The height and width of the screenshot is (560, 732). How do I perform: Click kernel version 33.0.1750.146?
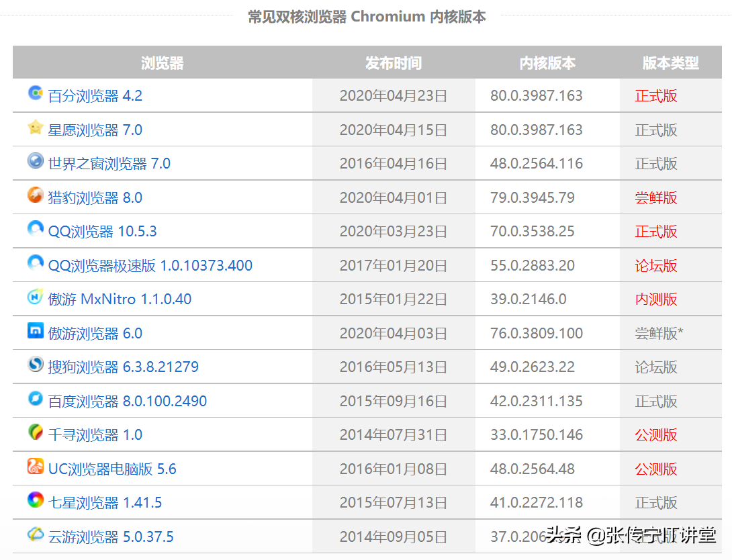(x=537, y=435)
